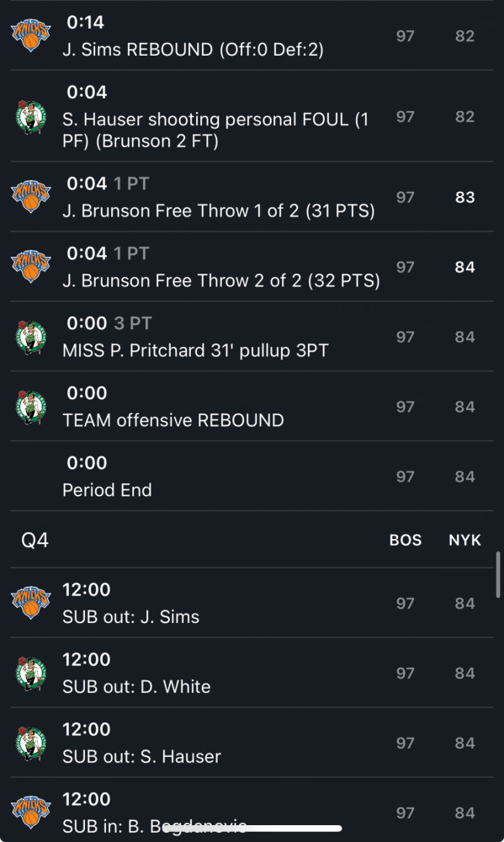Open S. Hauser shooting personal FOUL entry
This screenshot has width=504, height=842.
252,116
